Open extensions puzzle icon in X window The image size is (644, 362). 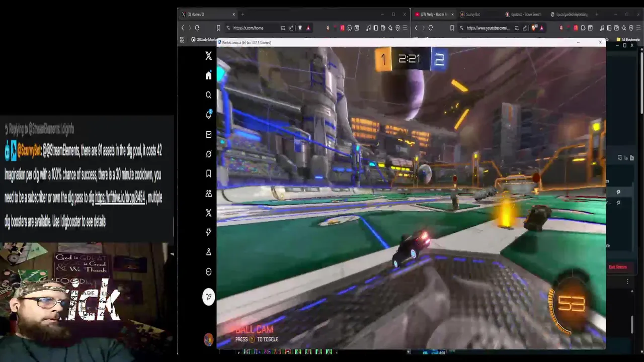point(349,28)
